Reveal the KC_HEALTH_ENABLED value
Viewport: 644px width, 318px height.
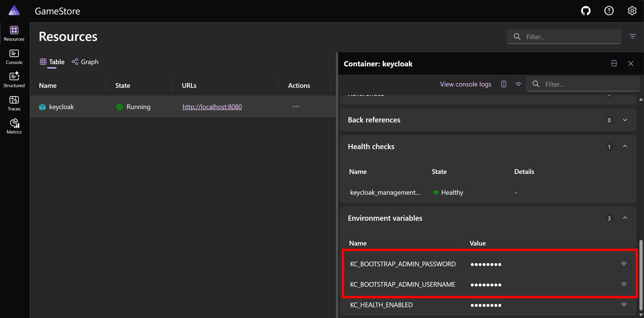tap(624, 305)
